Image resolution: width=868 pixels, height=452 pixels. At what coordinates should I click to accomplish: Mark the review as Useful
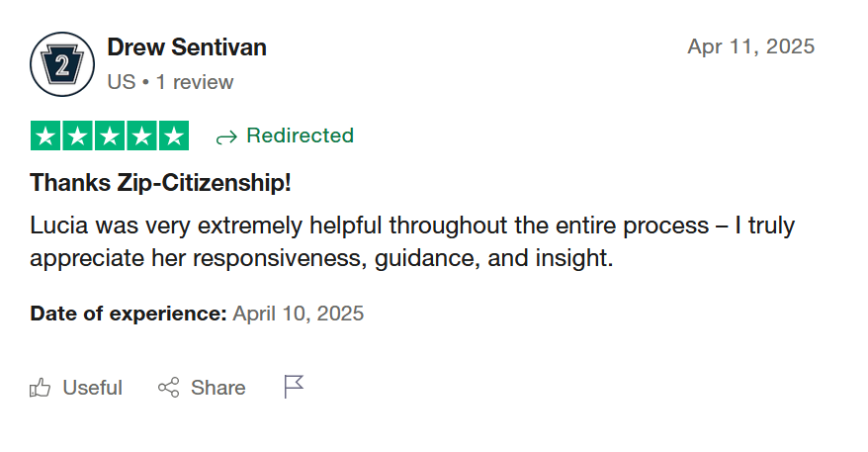pyautogui.click(x=76, y=388)
